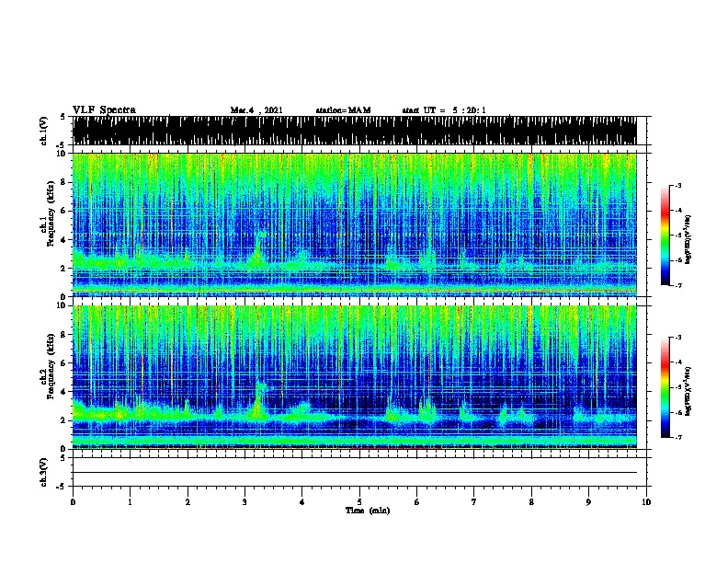Click the "10" kHz tick on ch.1 frequency axis
Image resolution: width=728 pixels, height=563 pixels.
(x=63, y=154)
